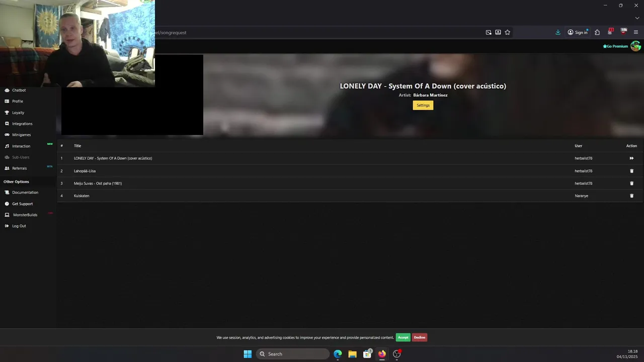The image size is (644, 362).
Task: Select title LONELY DAY row text
Action: [x=113, y=158]
